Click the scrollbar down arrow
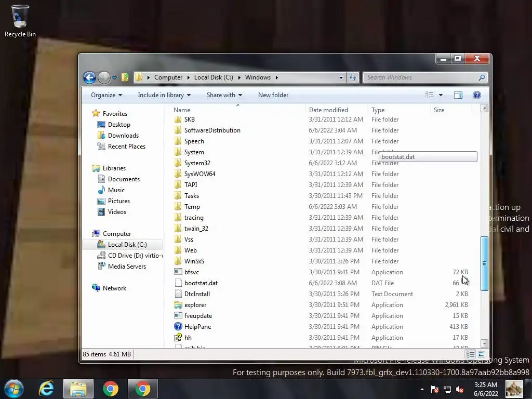 (x=484, y=343)
